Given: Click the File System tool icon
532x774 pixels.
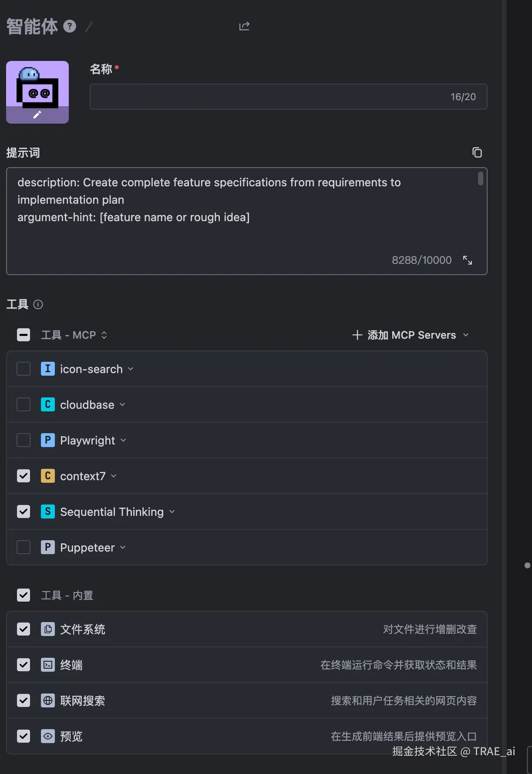Looking at the screenshot, I should (x=48, y=629).
